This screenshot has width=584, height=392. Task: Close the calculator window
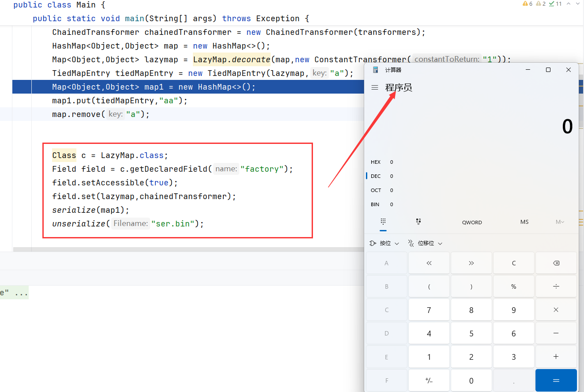tap(569, 70)
